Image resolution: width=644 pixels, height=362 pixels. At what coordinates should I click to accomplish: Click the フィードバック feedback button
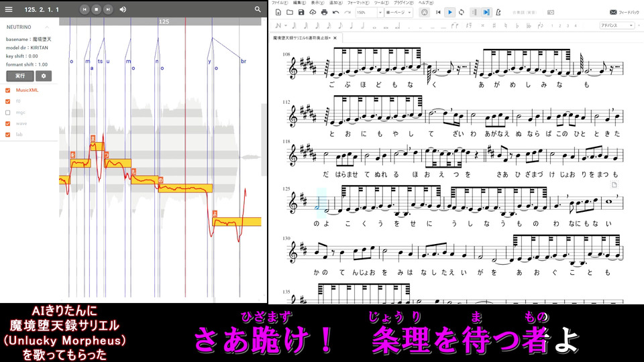coord(625,12)
